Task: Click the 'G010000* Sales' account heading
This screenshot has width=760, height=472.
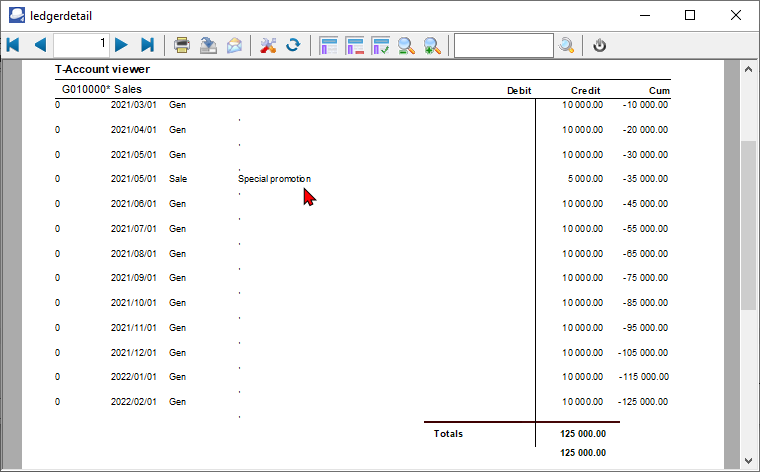Action: point(102,89)
